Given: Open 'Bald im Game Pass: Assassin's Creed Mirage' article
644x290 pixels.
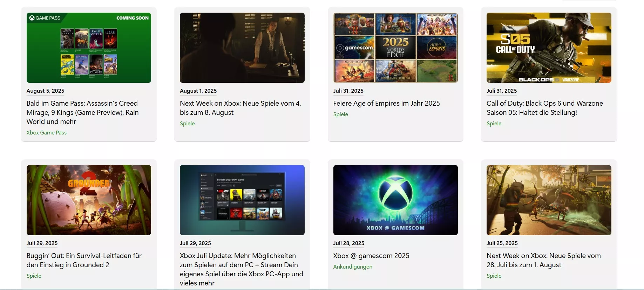Looking at the screenshot, I should pyautogui.click(x=82, y=112).
